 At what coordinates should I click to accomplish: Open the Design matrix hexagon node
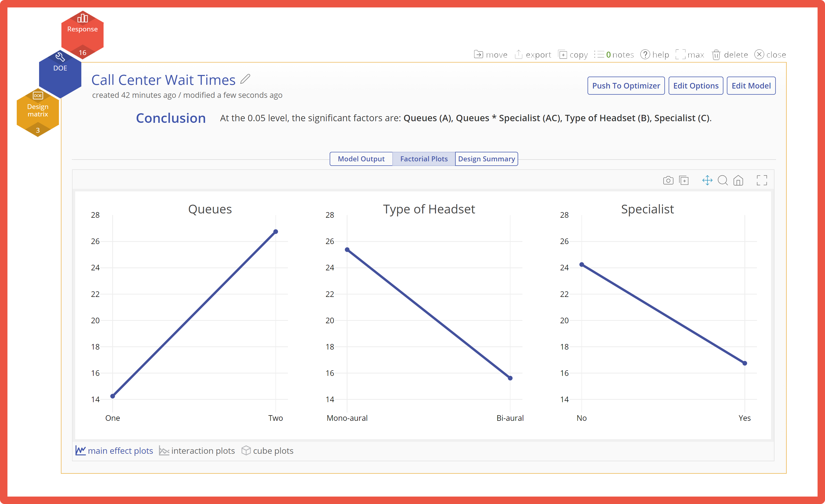pos(38,110)
